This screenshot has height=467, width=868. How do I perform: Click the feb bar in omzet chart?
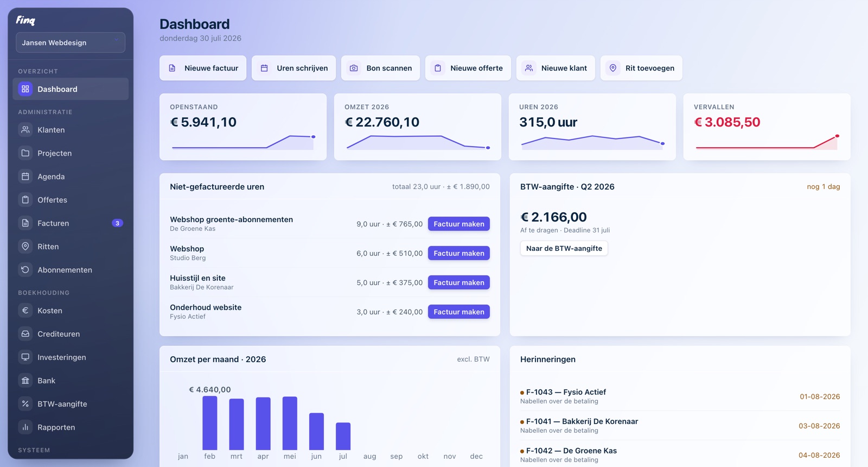[x=210, y=423]
